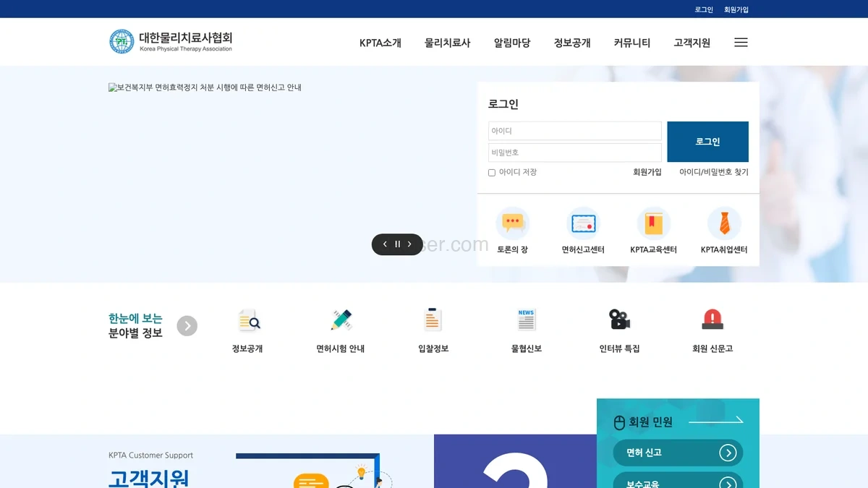Open the KPTA취업센터 necktie icon

click(724, 223)
